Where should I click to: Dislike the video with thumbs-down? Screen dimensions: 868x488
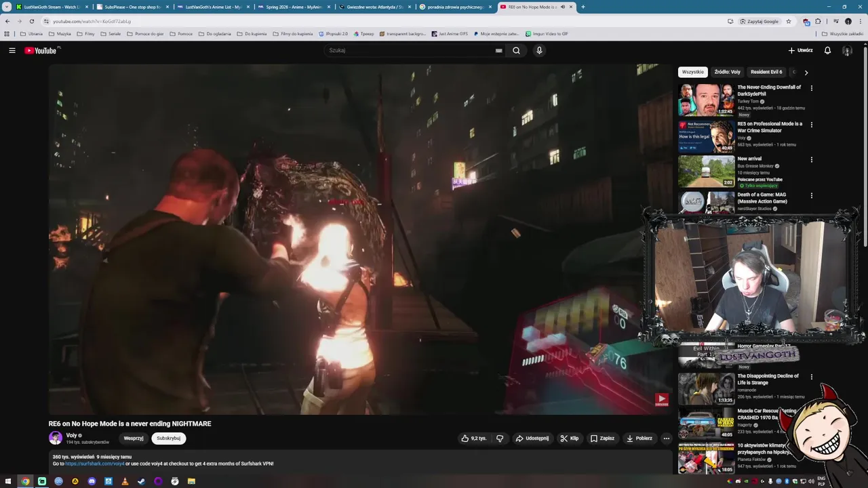pyautogui.click(x=500, y=439)
